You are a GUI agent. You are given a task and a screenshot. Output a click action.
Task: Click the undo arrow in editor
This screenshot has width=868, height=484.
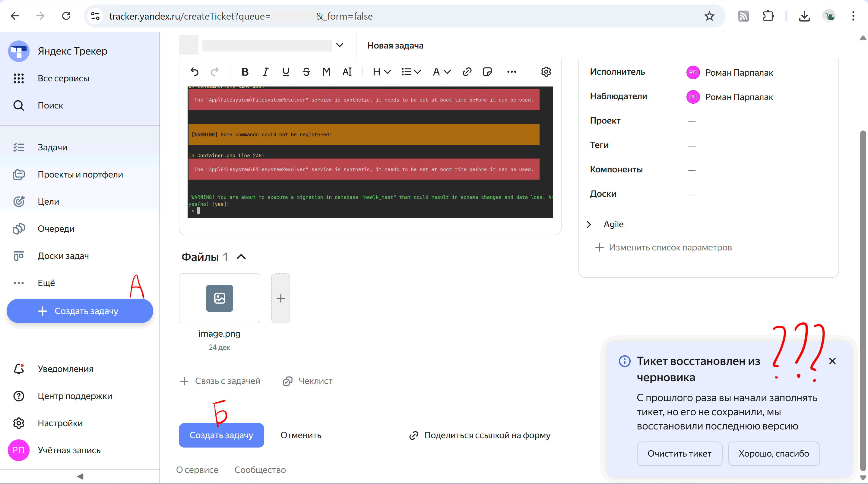(x=195, y=72)
